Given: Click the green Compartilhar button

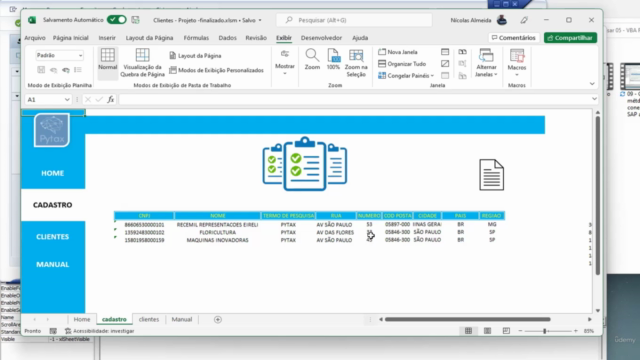Looking at the screenshot, I should [x=570, y=38].
